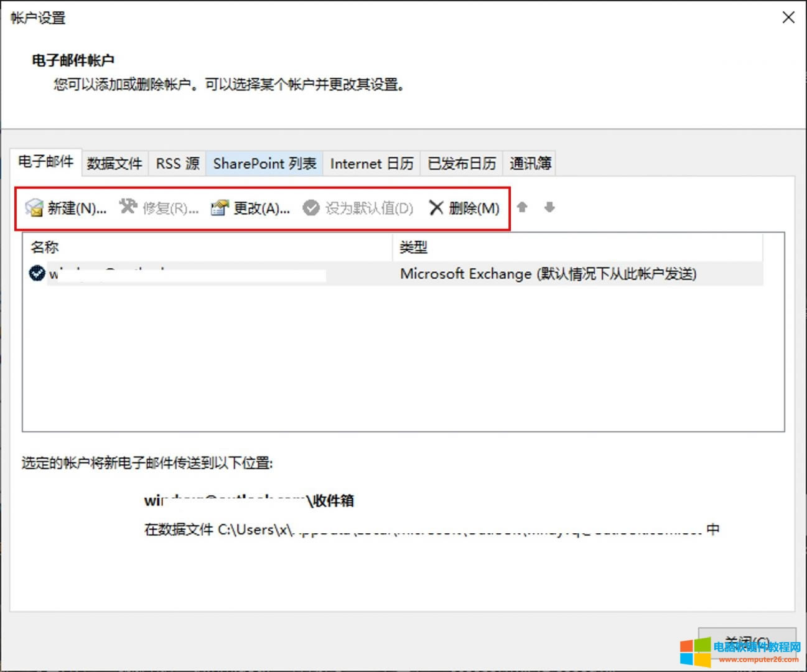Go to the SharePoint 列表 tab
The image size is (807, 672).
click(x=264, y=164)
